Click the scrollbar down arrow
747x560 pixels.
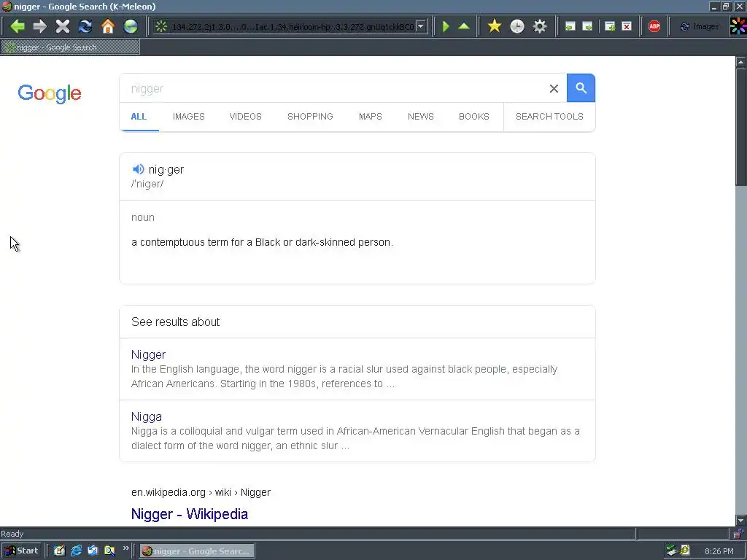click(741, 521)
